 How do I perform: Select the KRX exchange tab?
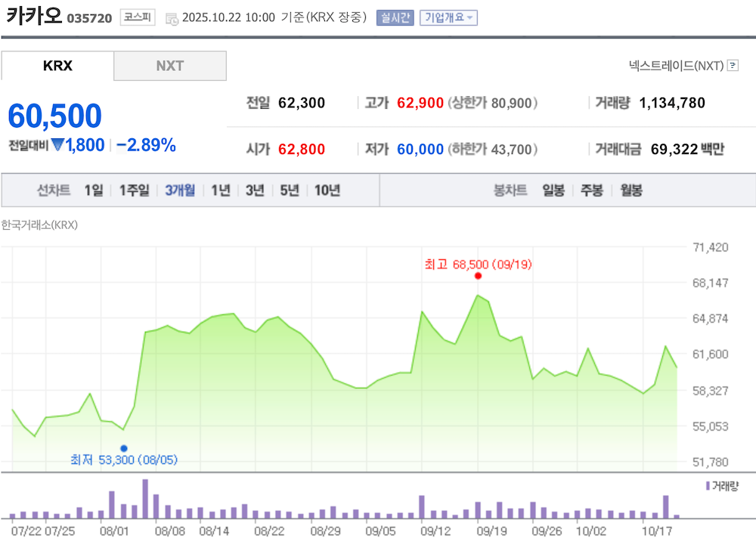[57, 66]
